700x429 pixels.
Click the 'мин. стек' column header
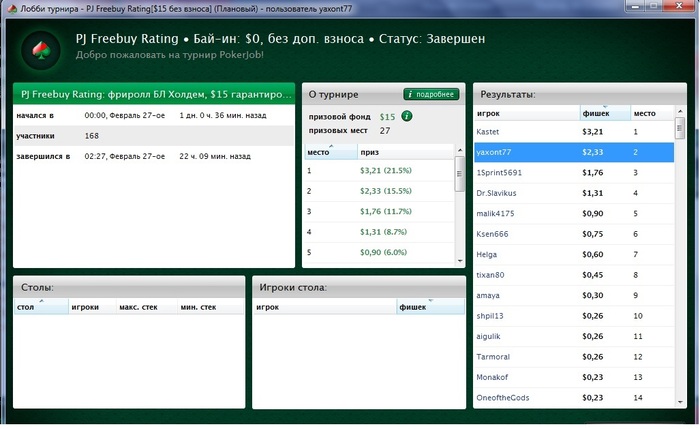210,307
